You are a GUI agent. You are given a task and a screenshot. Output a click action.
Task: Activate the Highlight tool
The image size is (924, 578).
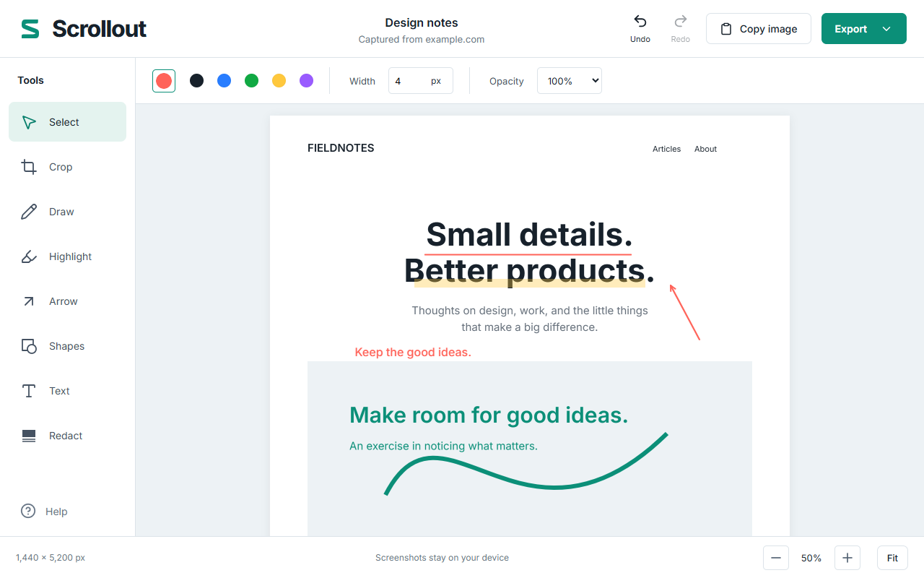[67, 256]
